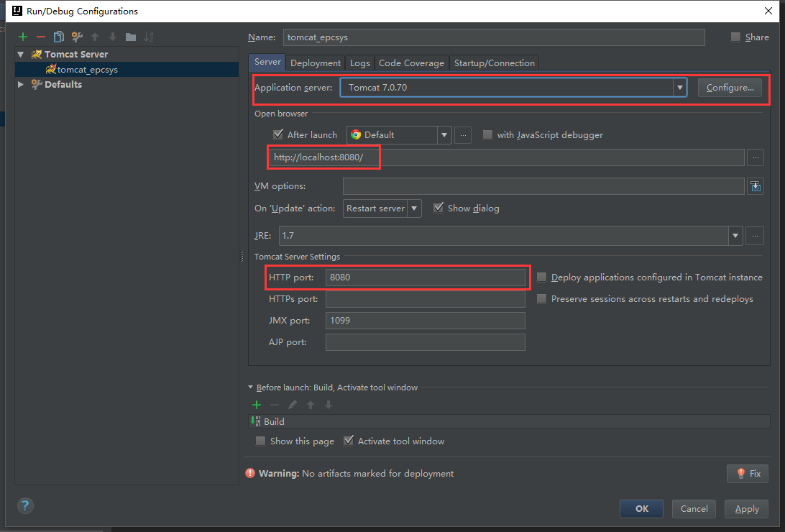Image resolution: width=785 pixels, height=532 pixels.
Task: Click the sort configurations alphabetically icon
Action: pyautogui.click(x=149, y=37)
